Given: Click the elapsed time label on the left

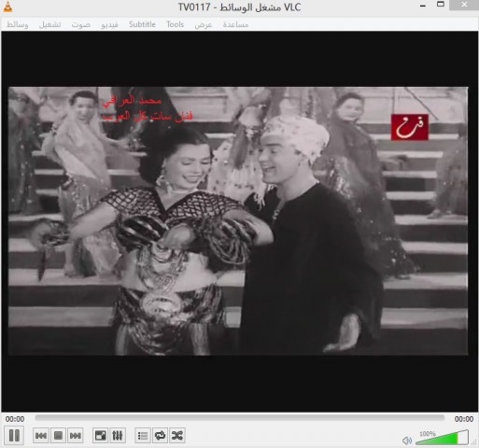Looking at the screenshot, I should pyautogui.click(x=15, y=419).
